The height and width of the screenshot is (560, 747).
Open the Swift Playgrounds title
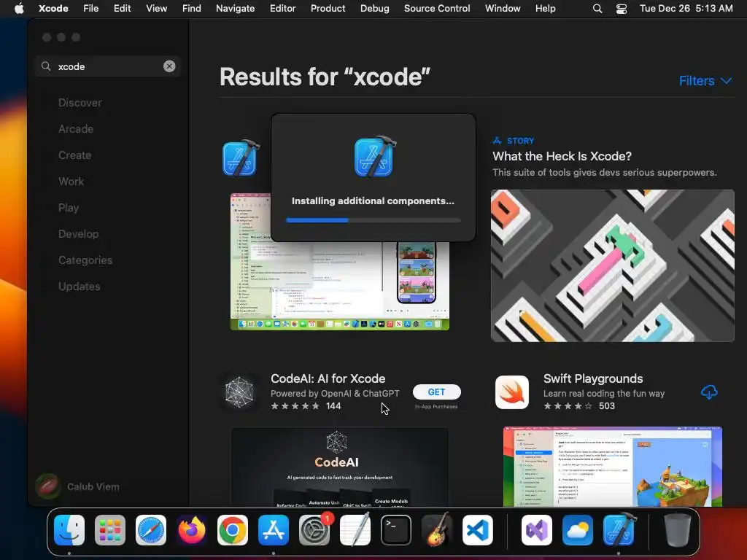point(593,378)
